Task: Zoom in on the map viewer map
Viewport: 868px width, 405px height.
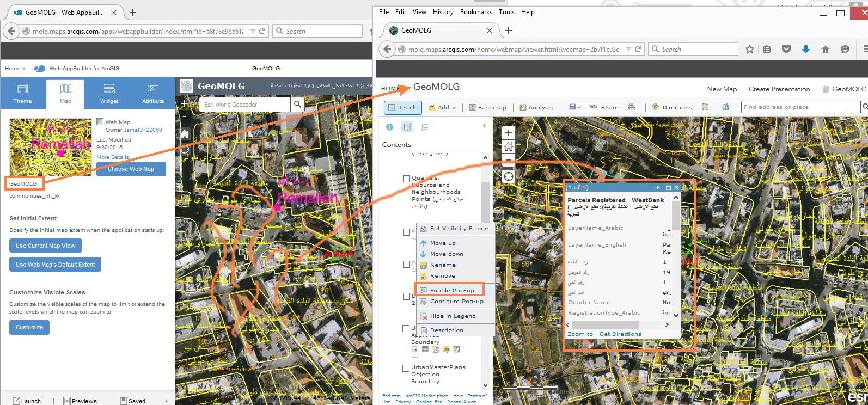Action: 508,133
